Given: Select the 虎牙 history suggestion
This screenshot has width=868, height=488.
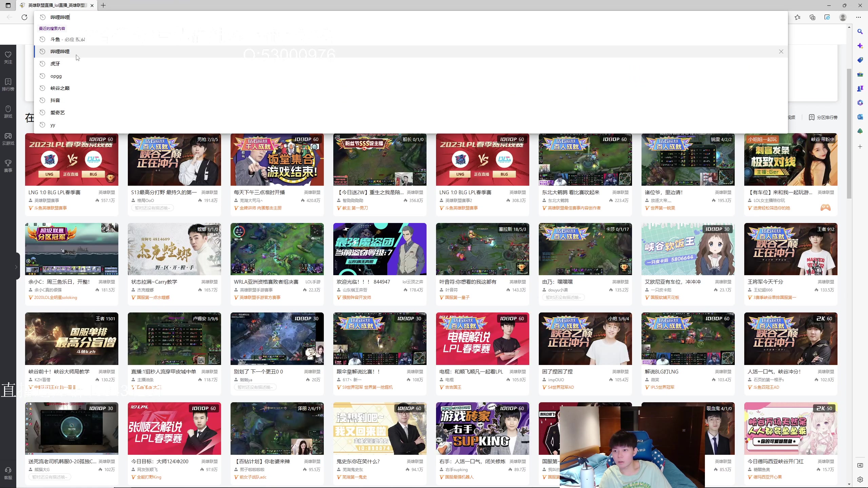Looking at the screenshot, I should (x=411, y=64).
